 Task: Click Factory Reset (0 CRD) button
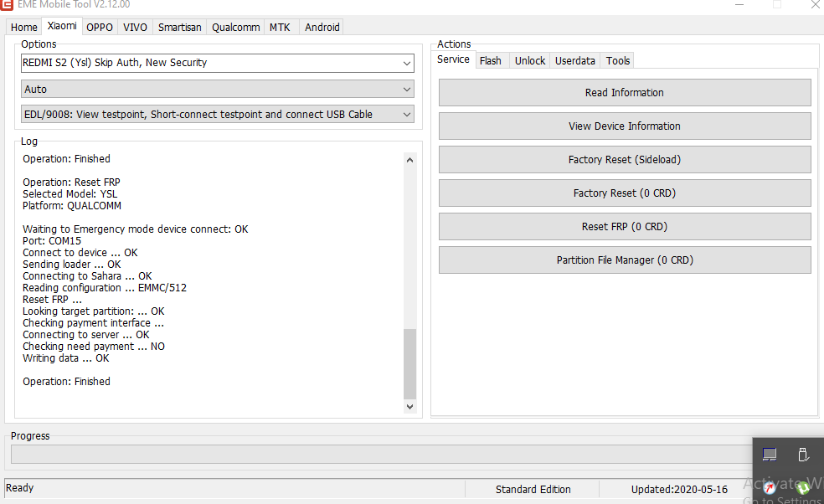[625, 193]
